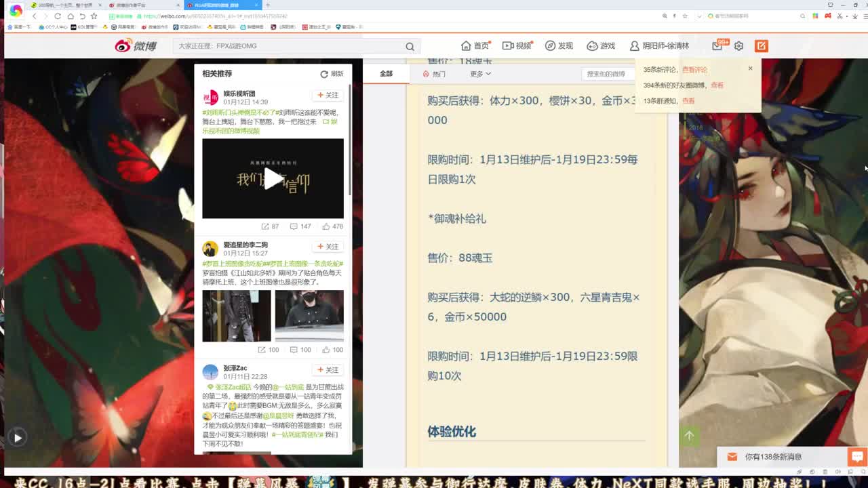Focus the 搜索他的微博 search field
This screenshot has height=488, width=868.
click(608, 74)
